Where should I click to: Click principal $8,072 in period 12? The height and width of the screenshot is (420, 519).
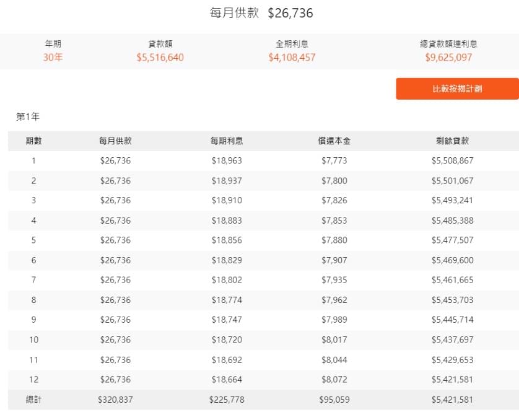tap(334, 379)
